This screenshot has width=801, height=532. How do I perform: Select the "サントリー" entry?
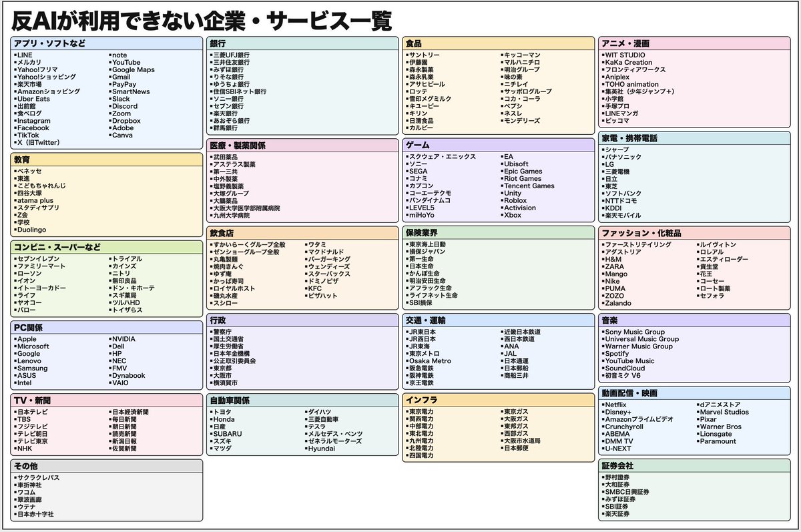point(425,55)
